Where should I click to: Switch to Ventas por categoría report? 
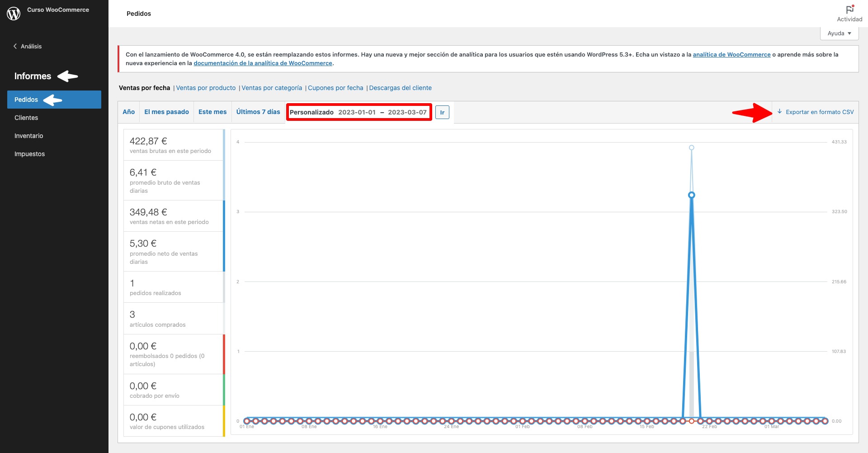pyautogui.click(x=272, y=88)
